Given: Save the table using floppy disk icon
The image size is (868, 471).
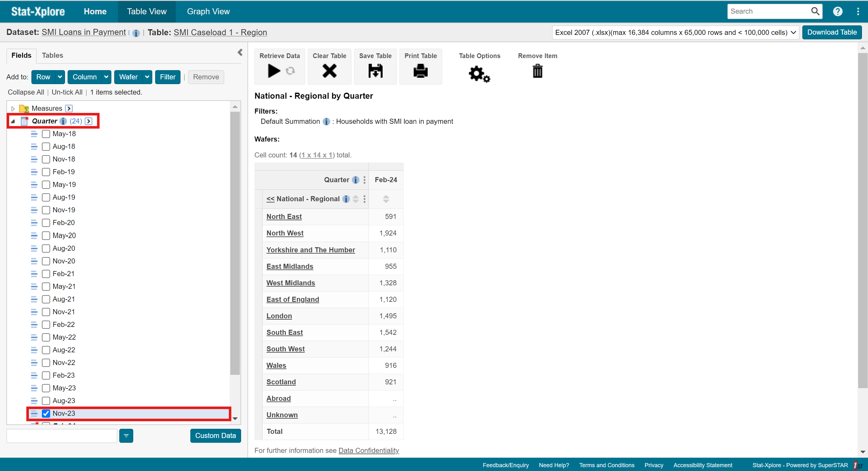Looking at the screenshot, I should (375, 71).
